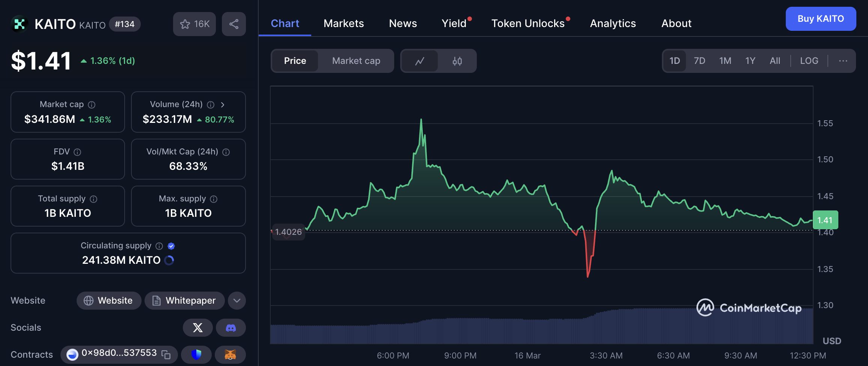Click Market cap info icon
Screen dimensions: 868x366
(92, 105)
